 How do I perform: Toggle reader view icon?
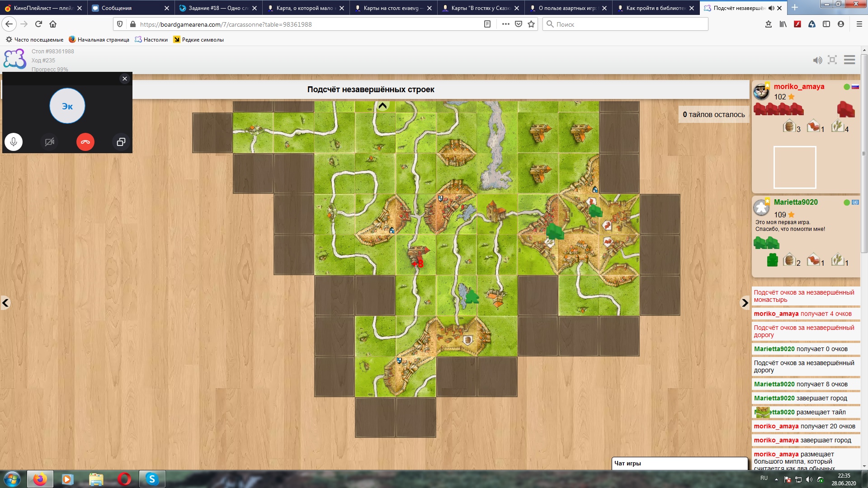pyautogui.click(x=487, y=24)
